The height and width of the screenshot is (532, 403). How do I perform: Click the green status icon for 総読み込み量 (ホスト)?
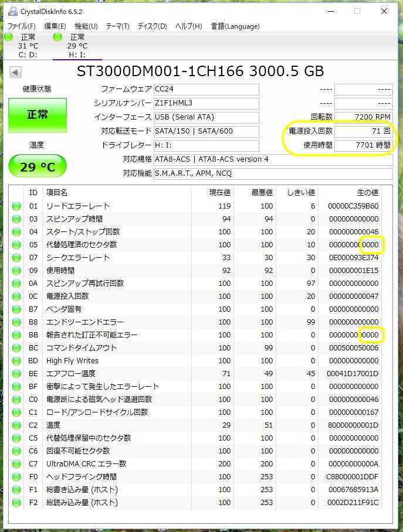coord(16,503)
